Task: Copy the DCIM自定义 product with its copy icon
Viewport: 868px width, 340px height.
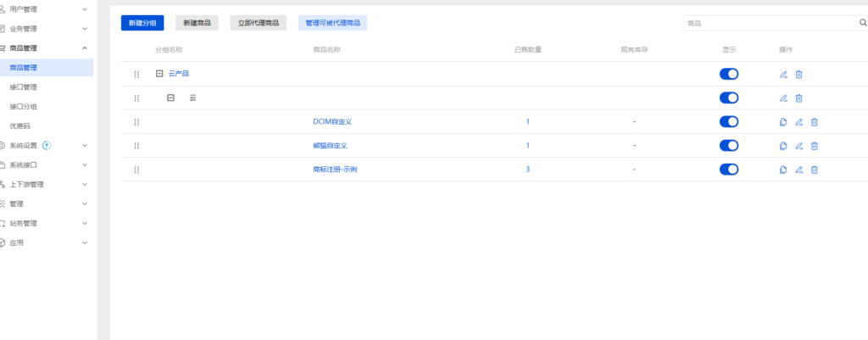Action: pyautogui.click(x=783, y=122)
